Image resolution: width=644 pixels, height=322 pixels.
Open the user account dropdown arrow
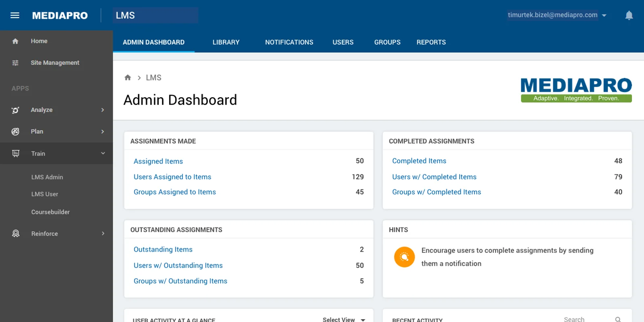(x=604, y=15)
